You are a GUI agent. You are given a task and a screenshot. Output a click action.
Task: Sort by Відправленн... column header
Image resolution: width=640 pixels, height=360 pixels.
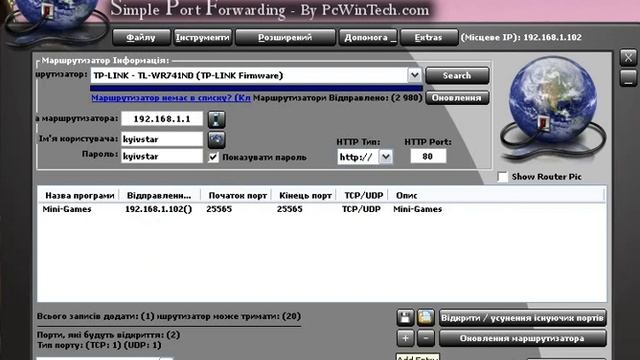pyautogui.click(x=160, y=196)
